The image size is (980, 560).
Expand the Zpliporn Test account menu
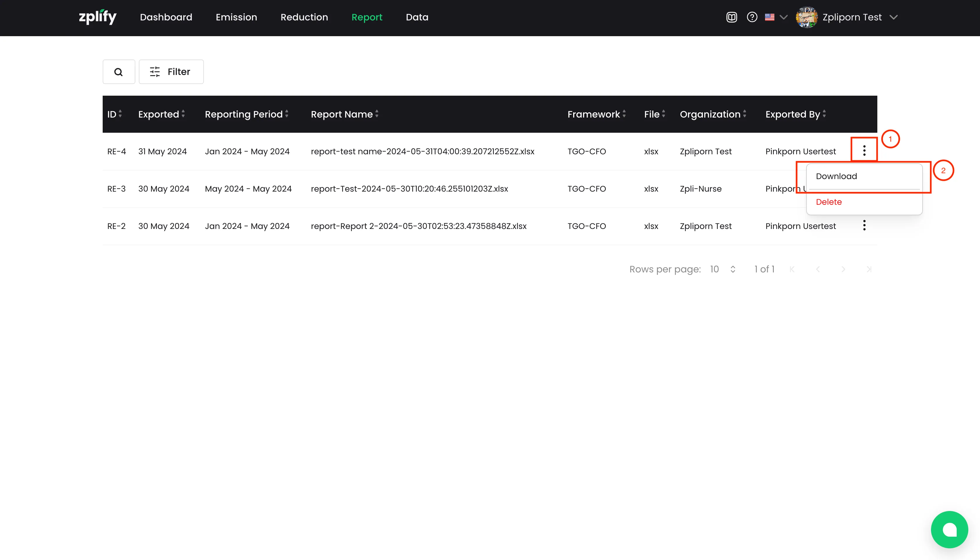(893, 17)
